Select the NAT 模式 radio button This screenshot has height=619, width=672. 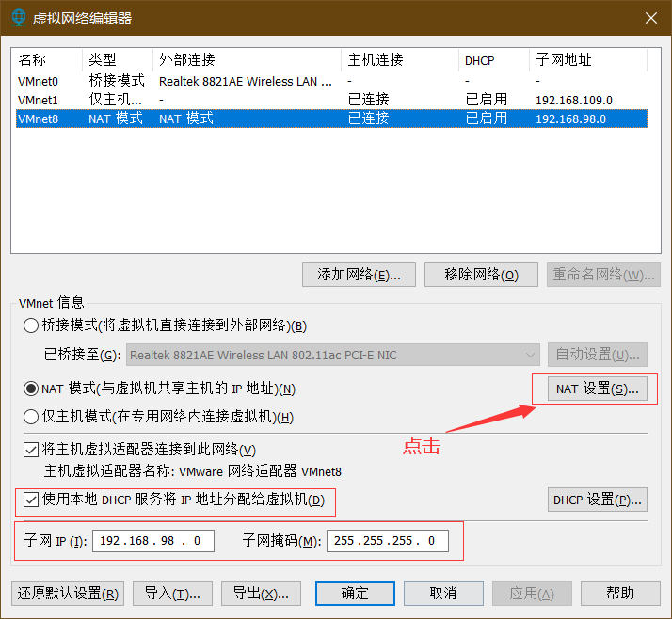point(31,389)
